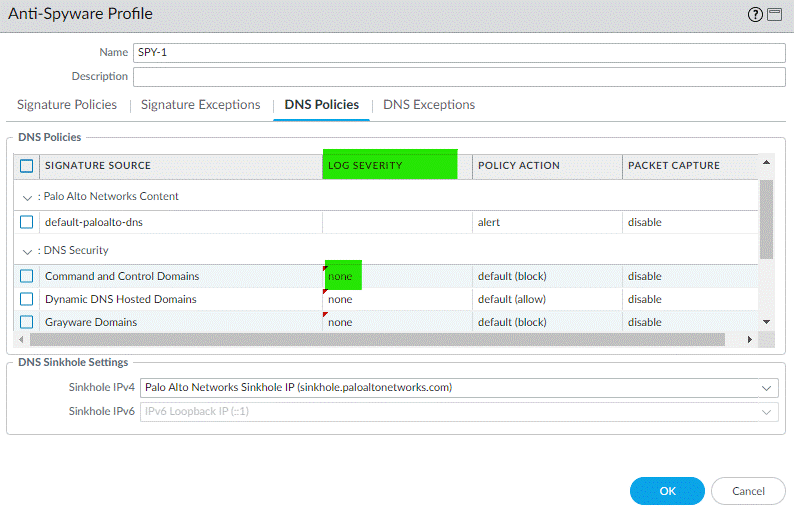Click disable packet capture for Grayware Domains
Image resolution: width=794 pixels, height=519 pixels.
click(645, 322)
